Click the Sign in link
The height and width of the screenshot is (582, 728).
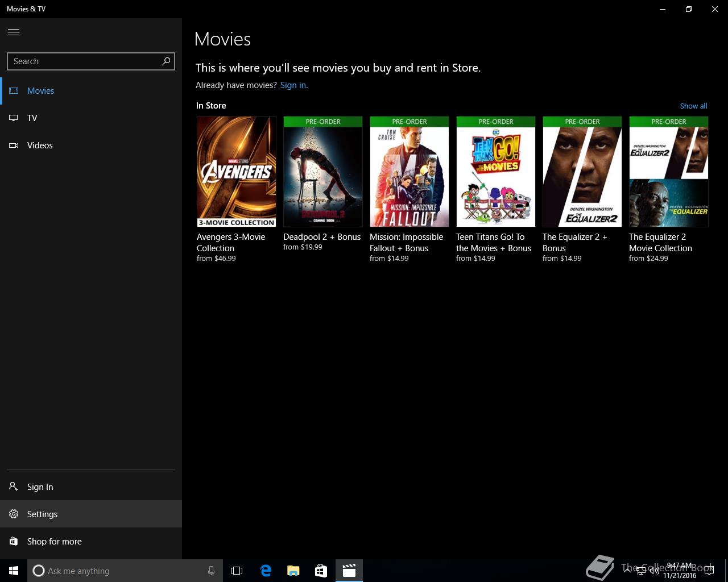(x=294, y=85)
